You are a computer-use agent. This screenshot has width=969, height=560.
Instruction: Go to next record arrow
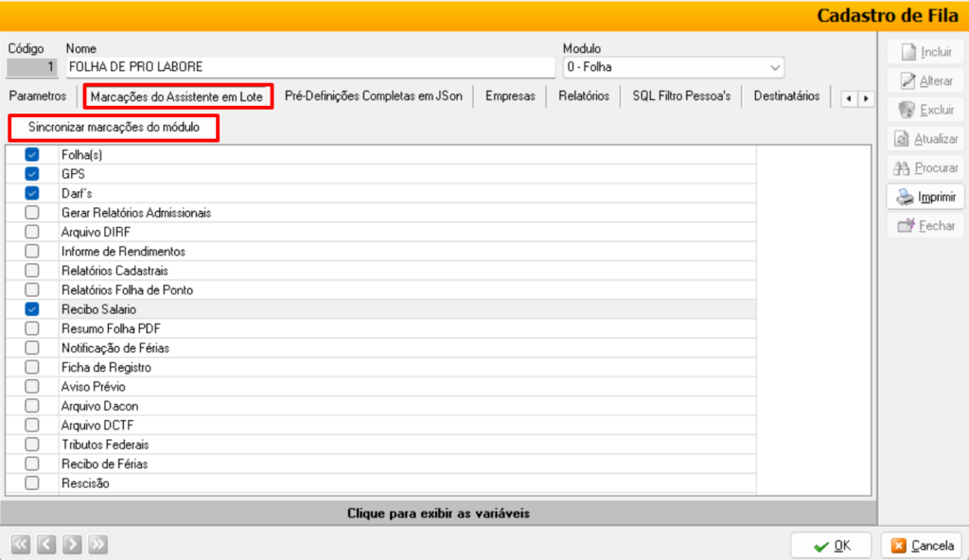(72, 544)
